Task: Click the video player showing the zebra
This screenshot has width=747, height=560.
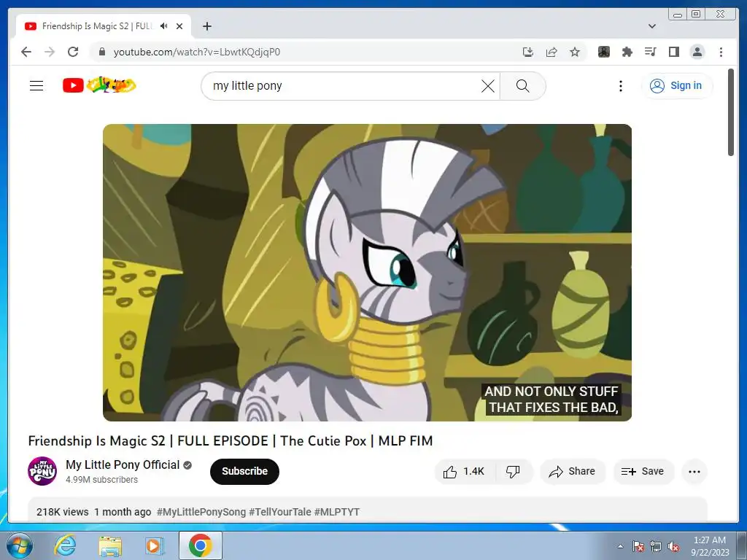Action: (368, 273)
